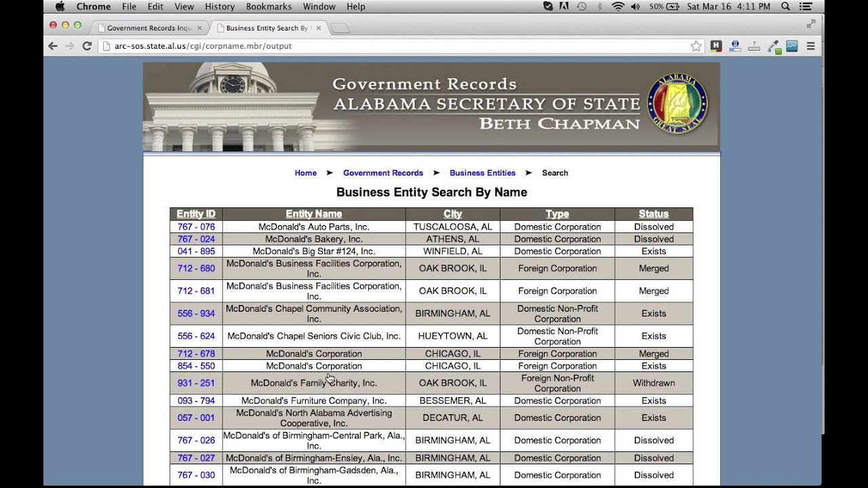Open entity 712 - 681 details
This screenshot has width=868, height=488.
tap(196, 291)
